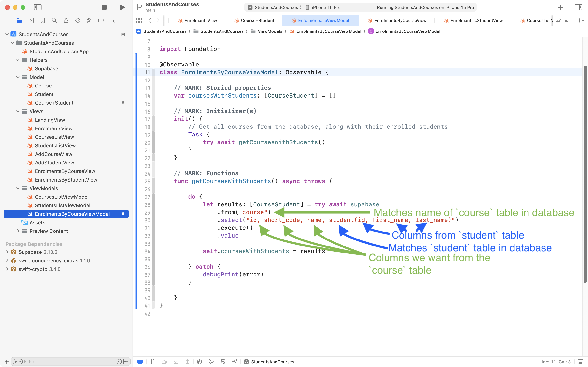This screenshot has width=588, height=367.
Task: Toggle the left navigator sidebar
Action: (x=38, y=7)
